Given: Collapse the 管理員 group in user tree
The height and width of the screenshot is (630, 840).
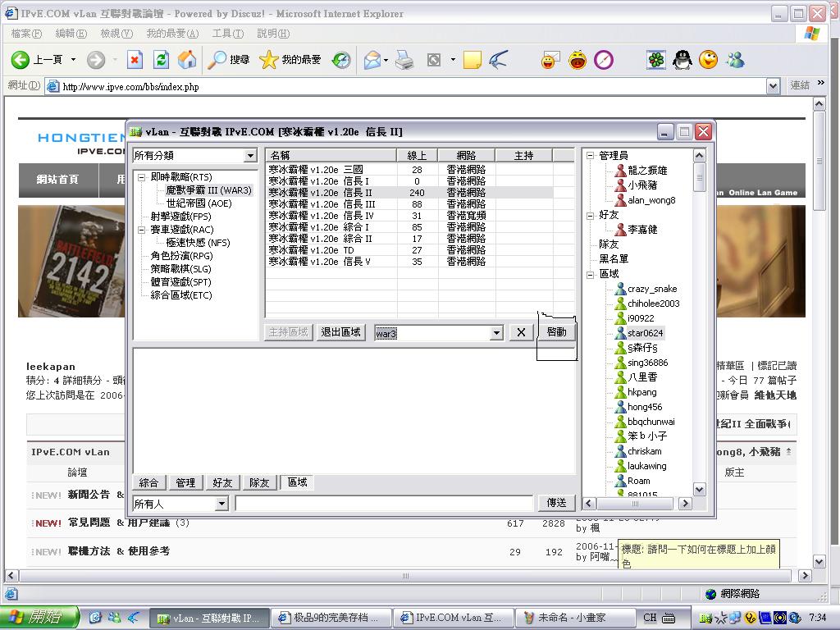Looking at the screenshot, I should pos(591,156).
